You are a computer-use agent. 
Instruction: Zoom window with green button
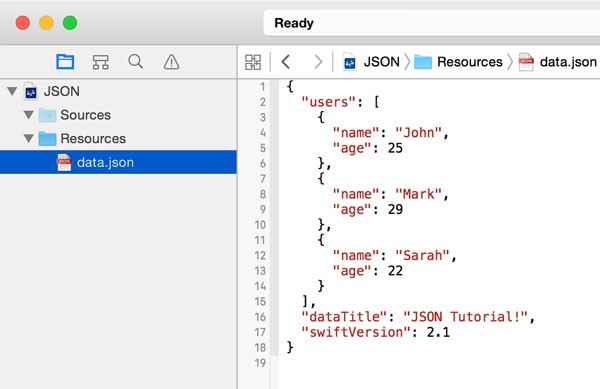click(70, 23)
